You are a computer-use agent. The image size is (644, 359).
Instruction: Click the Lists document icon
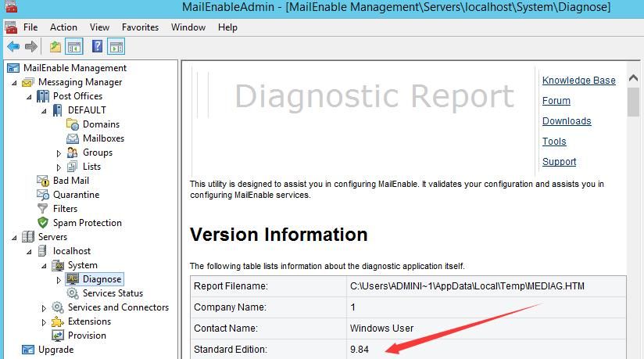72,167
